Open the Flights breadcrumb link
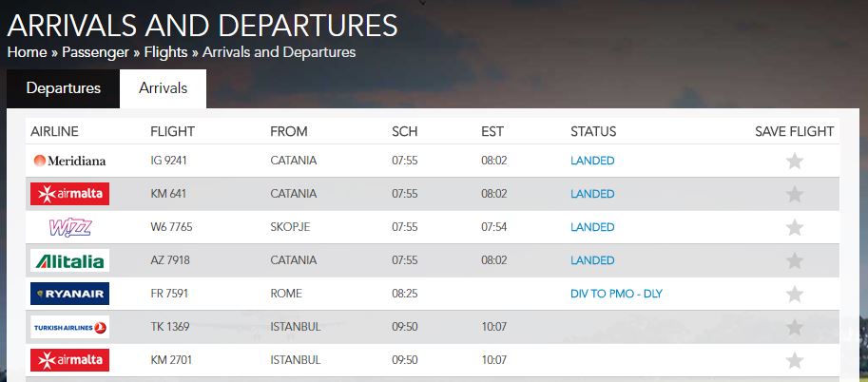The image size is (868, 382). click(x=165, y=52)
